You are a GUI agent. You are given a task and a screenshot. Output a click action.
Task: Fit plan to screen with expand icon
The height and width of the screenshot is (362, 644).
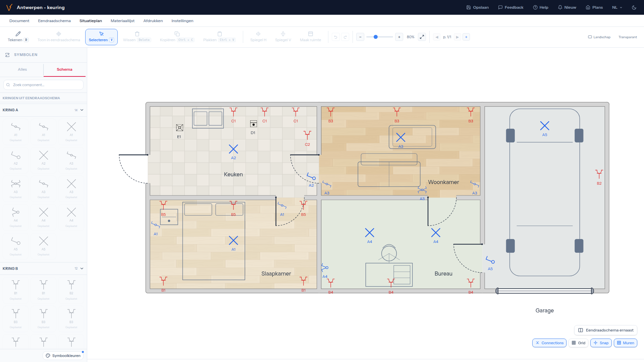click(x=422, y=37)
